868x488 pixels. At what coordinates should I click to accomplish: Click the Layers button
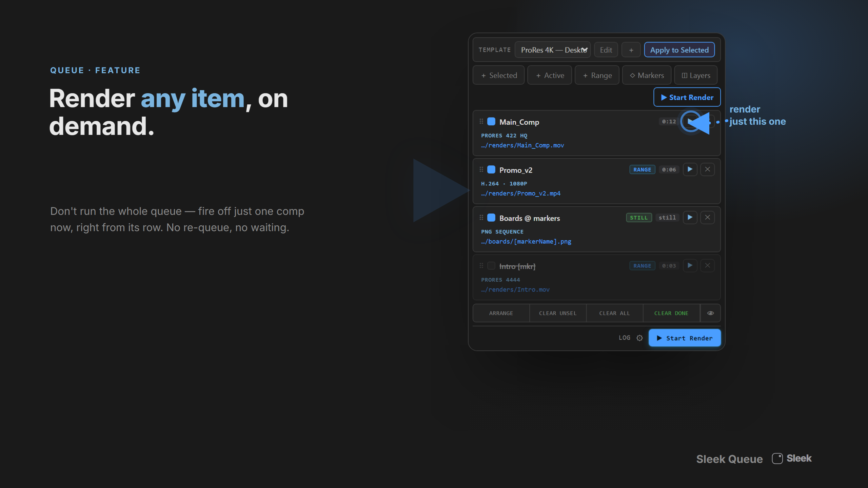(696, 75)
